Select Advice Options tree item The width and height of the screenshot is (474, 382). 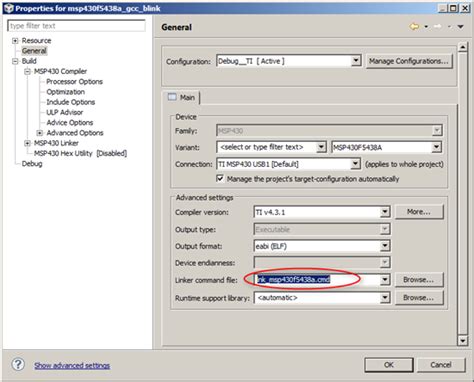(x=70, y=123)
